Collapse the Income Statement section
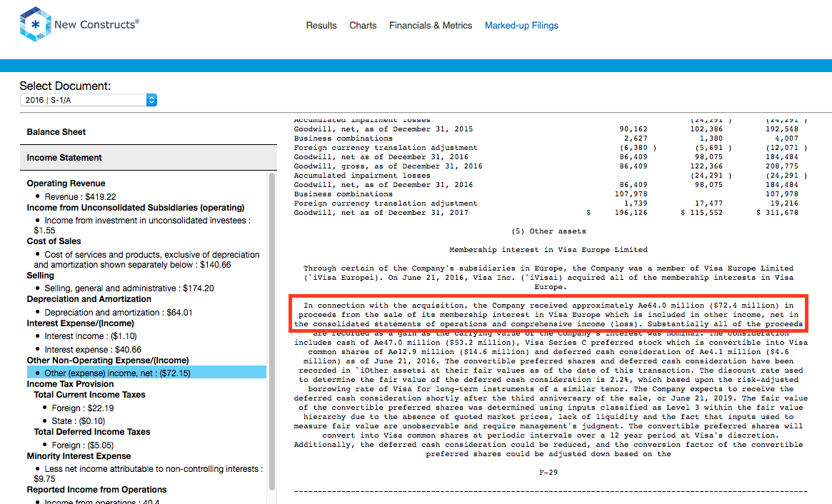The width and height of the screenshot is (832, 504). pyautogui.click(x=149, y=158)
